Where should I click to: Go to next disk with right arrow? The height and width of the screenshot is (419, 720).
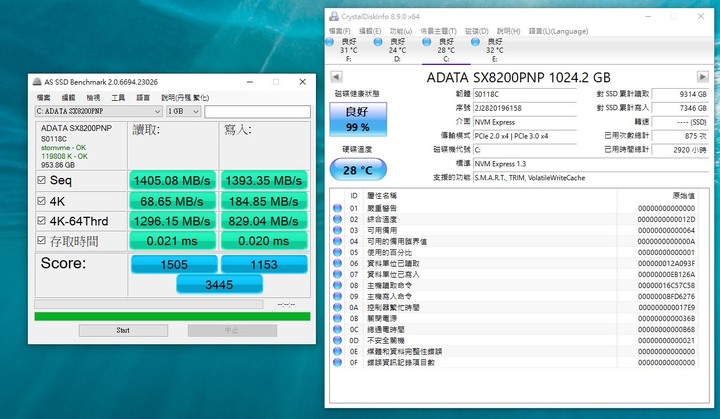[x=703, y=77]
